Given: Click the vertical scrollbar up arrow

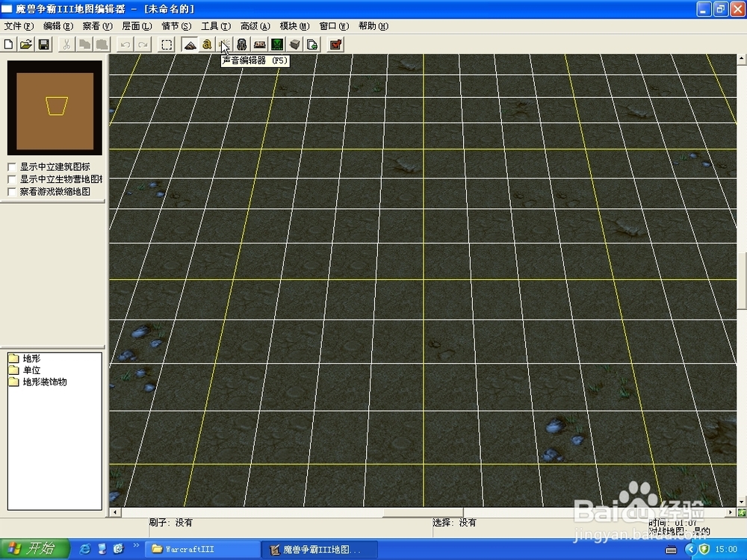Looking at the screenshot, I should (x=742, y=59).
